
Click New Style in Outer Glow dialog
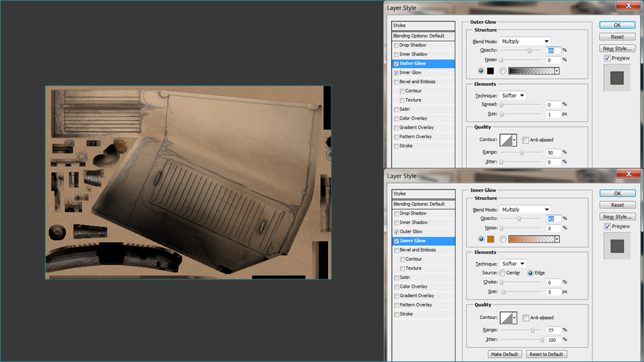click(x=617, y=48)
